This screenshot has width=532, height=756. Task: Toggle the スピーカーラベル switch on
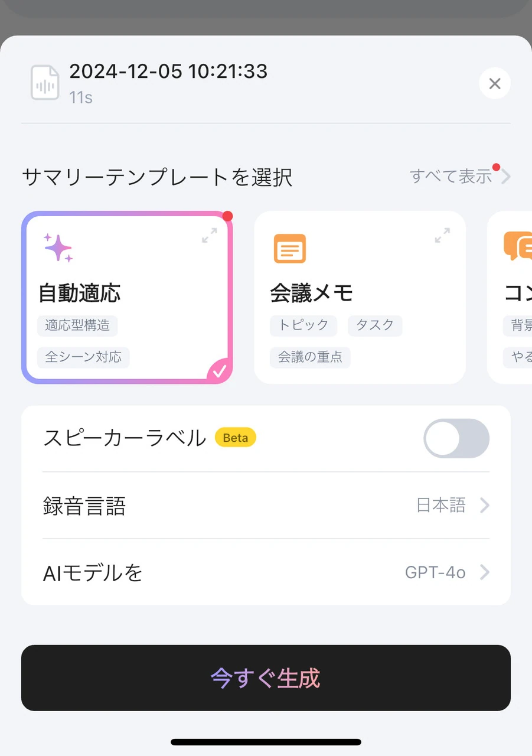pos(456,438)
